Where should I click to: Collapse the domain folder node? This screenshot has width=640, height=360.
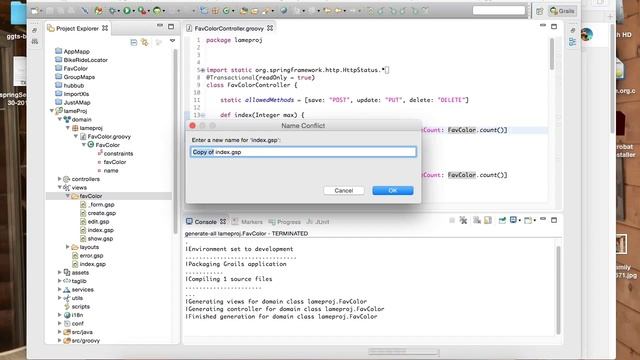[x=60, y=119]
